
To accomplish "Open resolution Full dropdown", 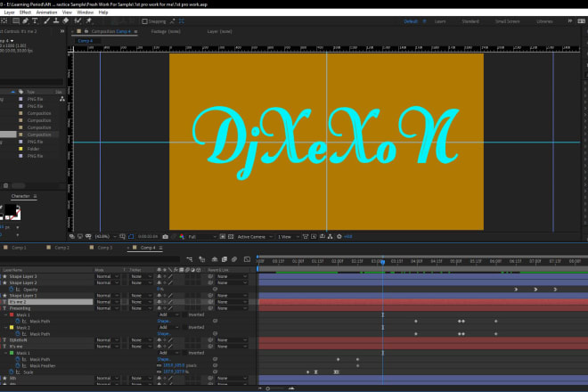I will pos(202,237).
